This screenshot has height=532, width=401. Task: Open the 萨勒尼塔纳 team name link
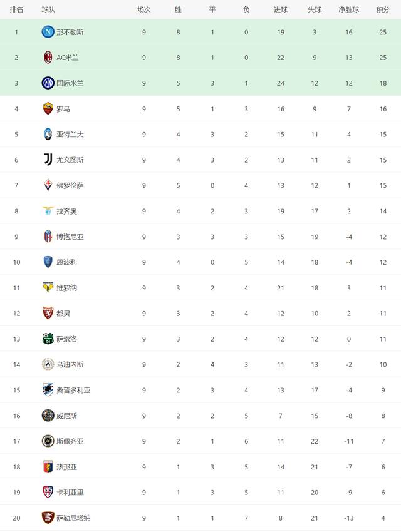click(x=73, y=518)
